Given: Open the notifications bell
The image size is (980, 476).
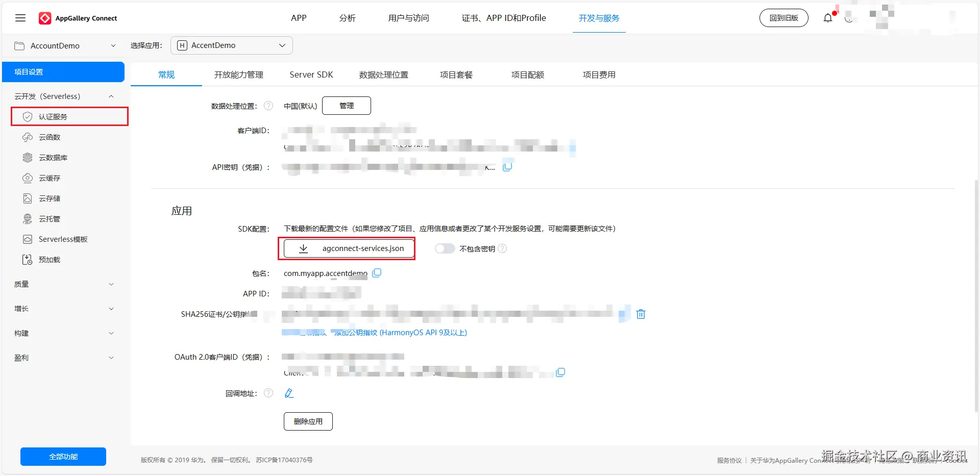Looking at the screenshot, I should (828, 18).
